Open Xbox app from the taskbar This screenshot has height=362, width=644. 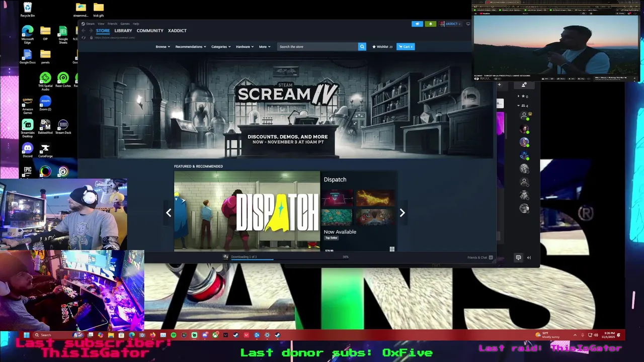215,335
